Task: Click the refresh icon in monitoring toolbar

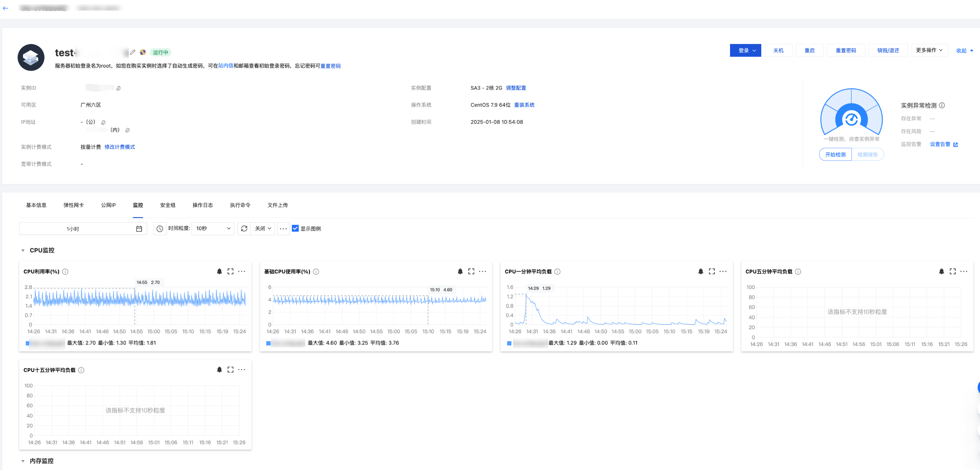Action: tap(244, 228)
